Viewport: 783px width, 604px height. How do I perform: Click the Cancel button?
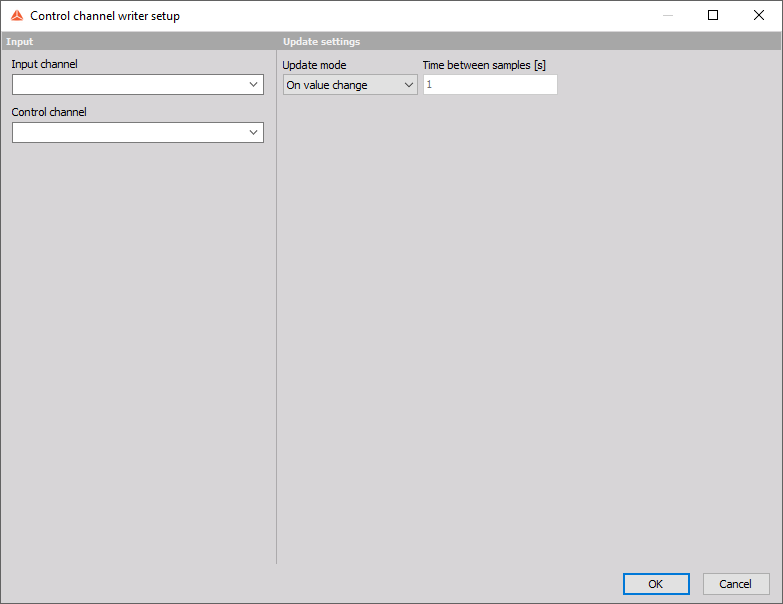coord(736,584)
